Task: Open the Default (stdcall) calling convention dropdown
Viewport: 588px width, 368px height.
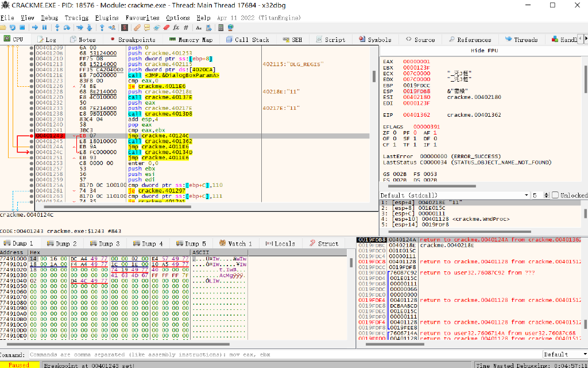Action: 452,195
